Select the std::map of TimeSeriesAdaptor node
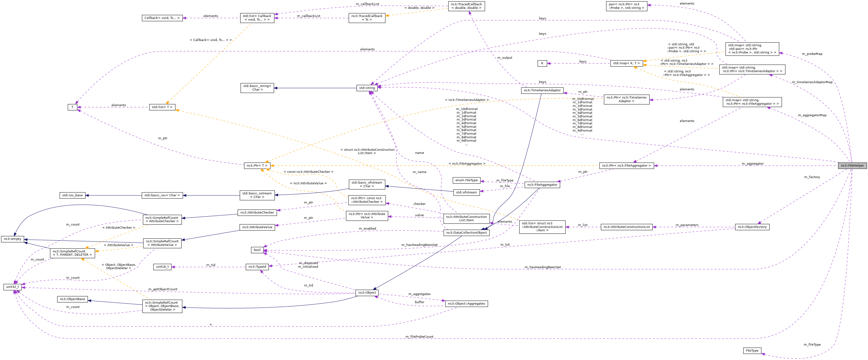The width and height of the screenshot is (868, 360). 752,69
